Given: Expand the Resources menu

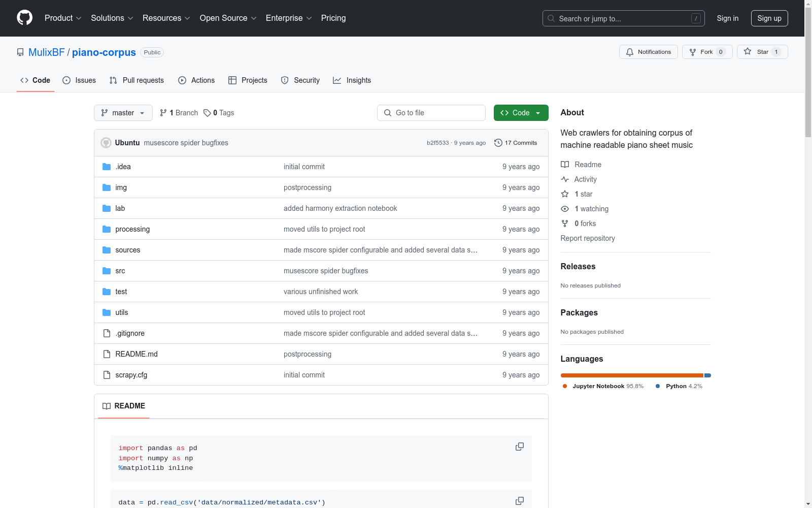Looking at the screenshot, I should [166, 18].
